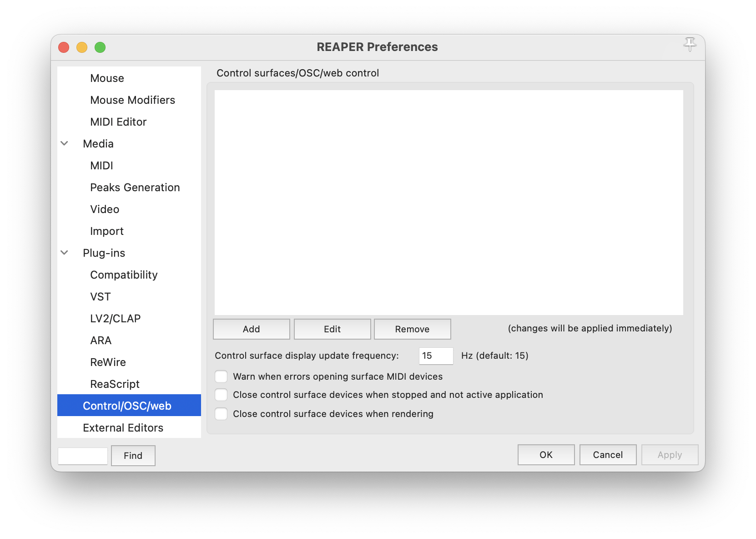Select Control/OSC/web in the sidebar
The height and width of the screenshot is (539, 756).
[x=129, y=406]
